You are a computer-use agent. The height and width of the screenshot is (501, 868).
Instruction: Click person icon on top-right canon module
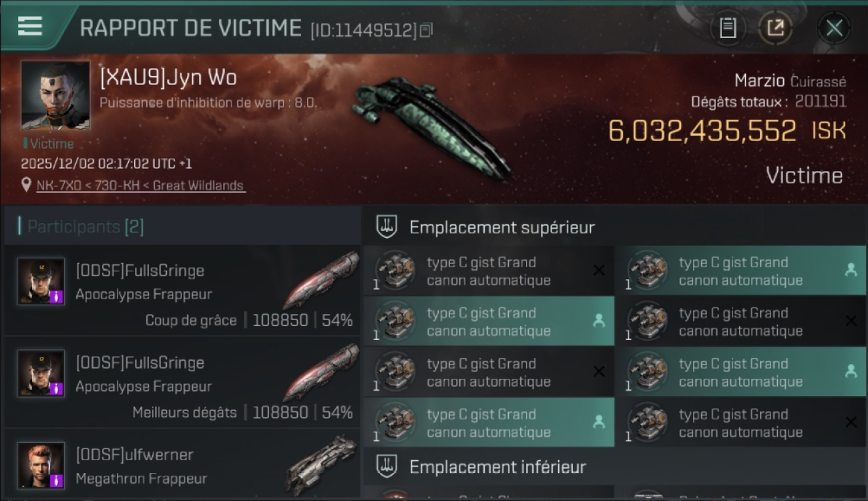(851, 270)
